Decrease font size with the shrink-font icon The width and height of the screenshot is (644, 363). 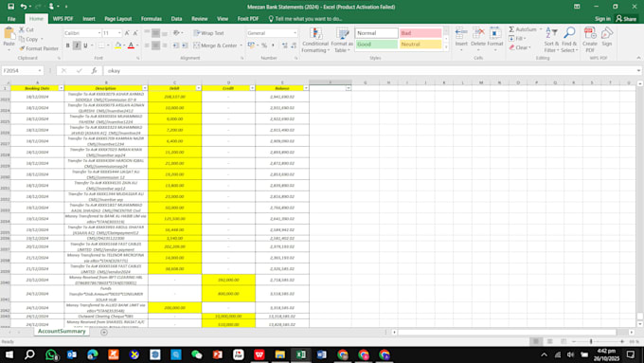point(135,33)
